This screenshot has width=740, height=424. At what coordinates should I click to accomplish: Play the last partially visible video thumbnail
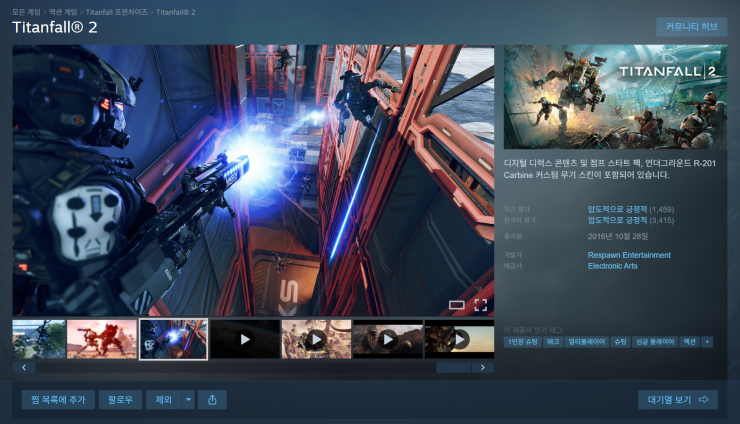click(460, 339)
